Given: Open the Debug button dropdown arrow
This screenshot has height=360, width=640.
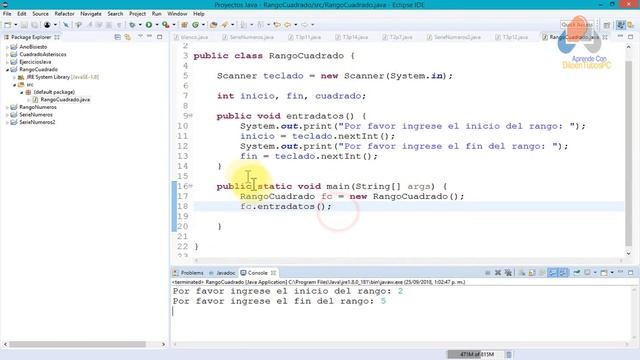Looking at the screenshot, I should [140, 25].
